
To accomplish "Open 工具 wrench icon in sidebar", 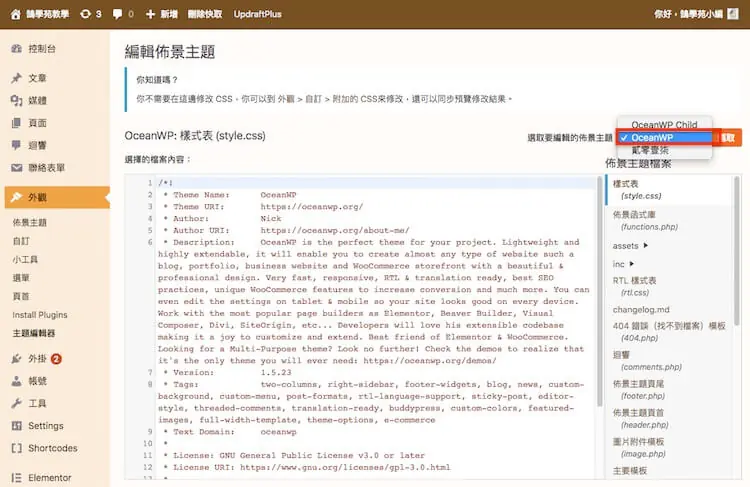I will click(16, 403).
